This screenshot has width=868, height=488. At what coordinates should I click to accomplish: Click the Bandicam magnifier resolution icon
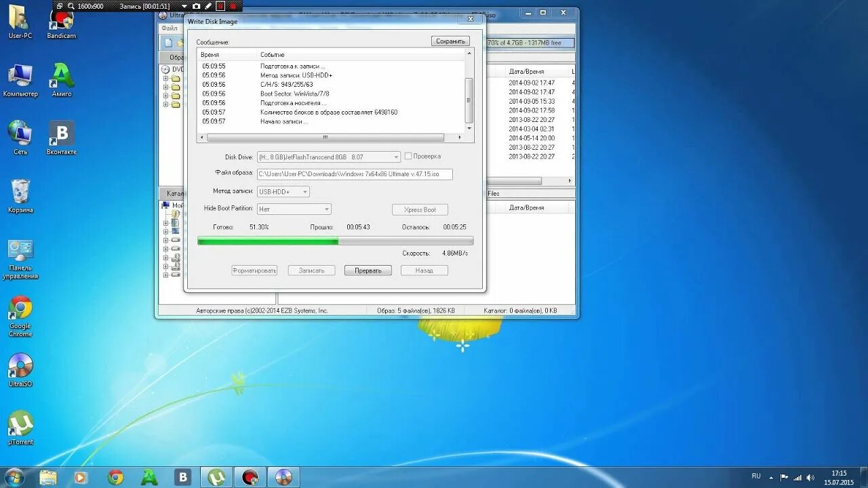(x=71, y=6)
